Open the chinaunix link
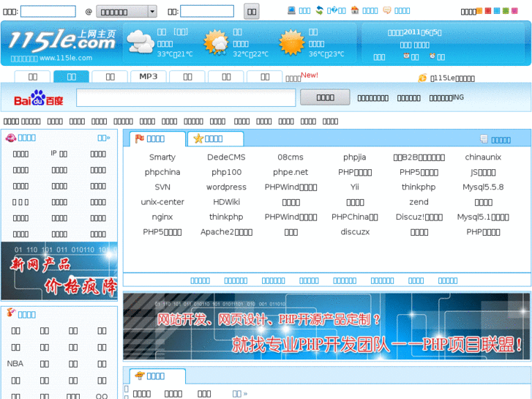The width and height of the screenshot is (532, 399). (x=483, y=157)
